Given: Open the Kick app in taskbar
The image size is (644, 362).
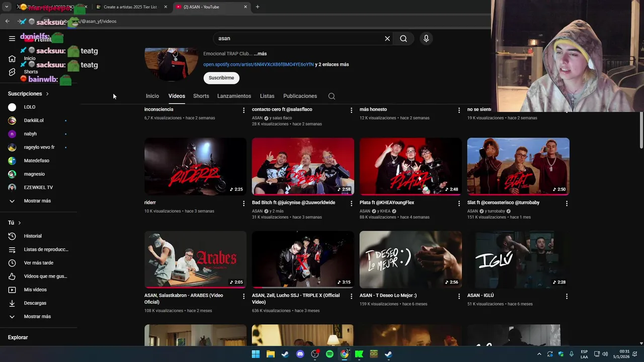Looking at the screenshot, I should click(x=359, y=354).
